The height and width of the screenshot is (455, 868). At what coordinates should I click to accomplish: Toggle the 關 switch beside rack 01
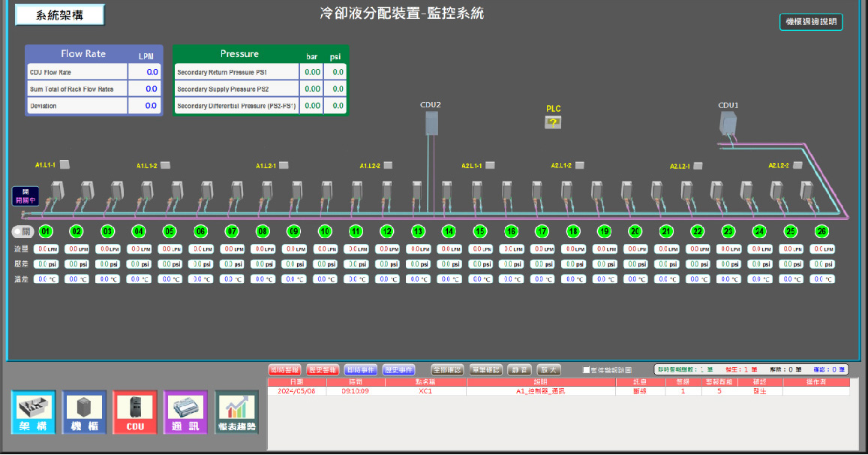click(22, 231)
